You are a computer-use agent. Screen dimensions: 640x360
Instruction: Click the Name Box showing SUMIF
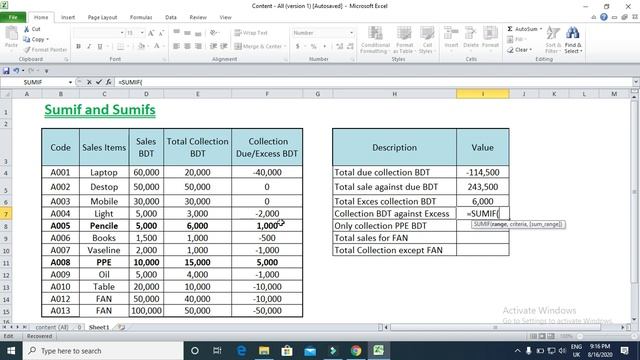click(x=33, y=82)
